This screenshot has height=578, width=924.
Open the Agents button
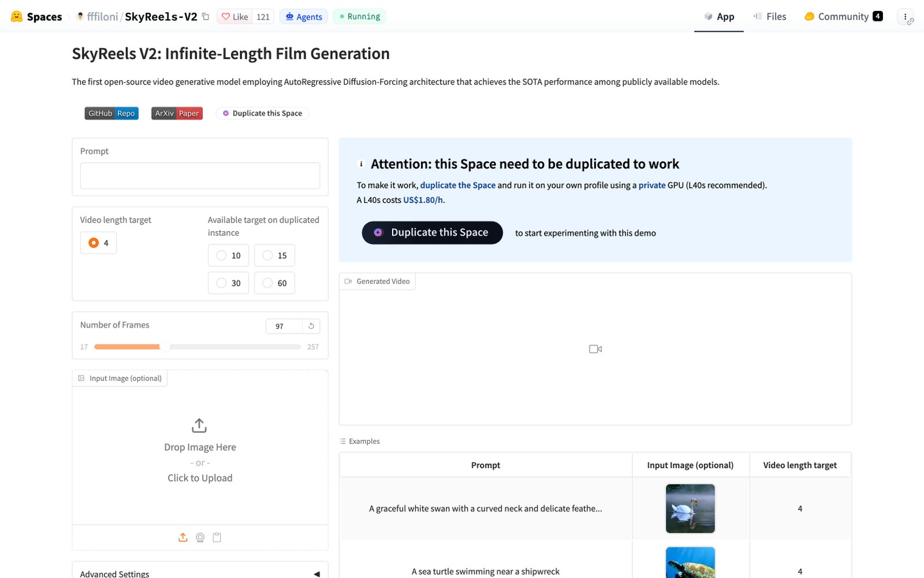tap(304, 17)
